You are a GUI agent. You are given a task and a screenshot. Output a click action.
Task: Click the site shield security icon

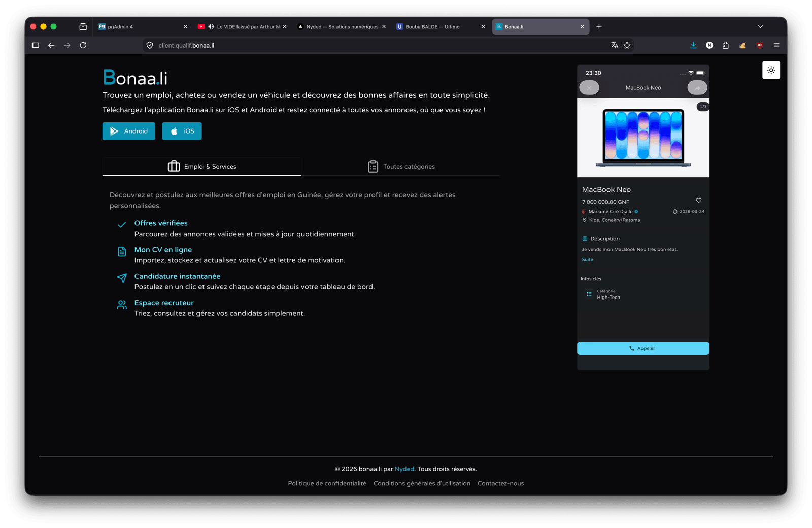(150, 45)
